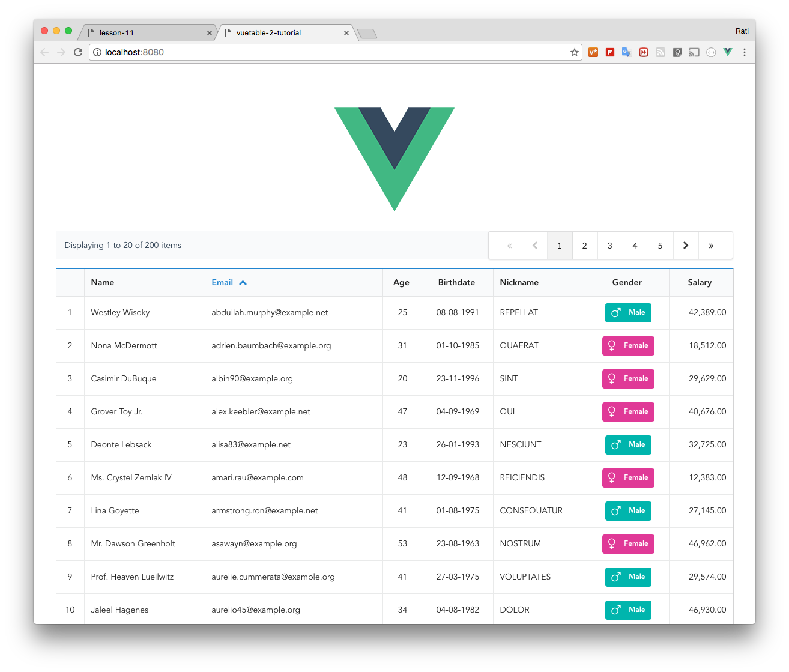Toggle Male gender badge on Westley Wisoky's row

[x=628, y=312]
